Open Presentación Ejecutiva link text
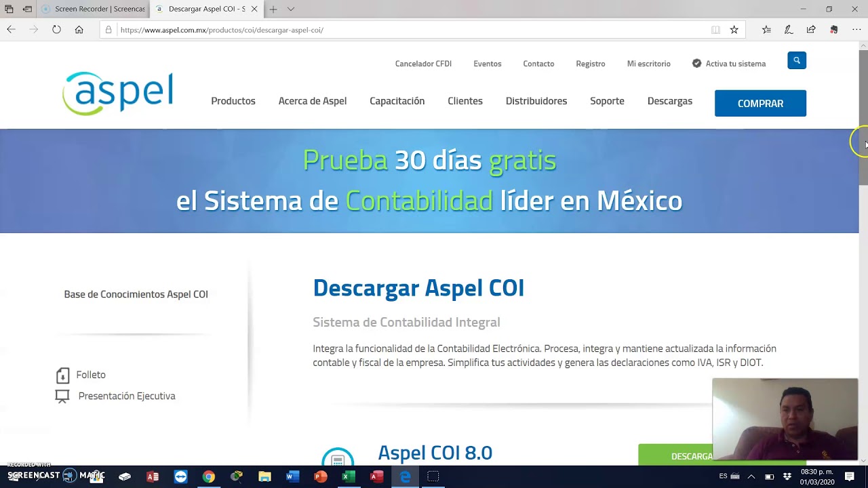 click(127, 396)
